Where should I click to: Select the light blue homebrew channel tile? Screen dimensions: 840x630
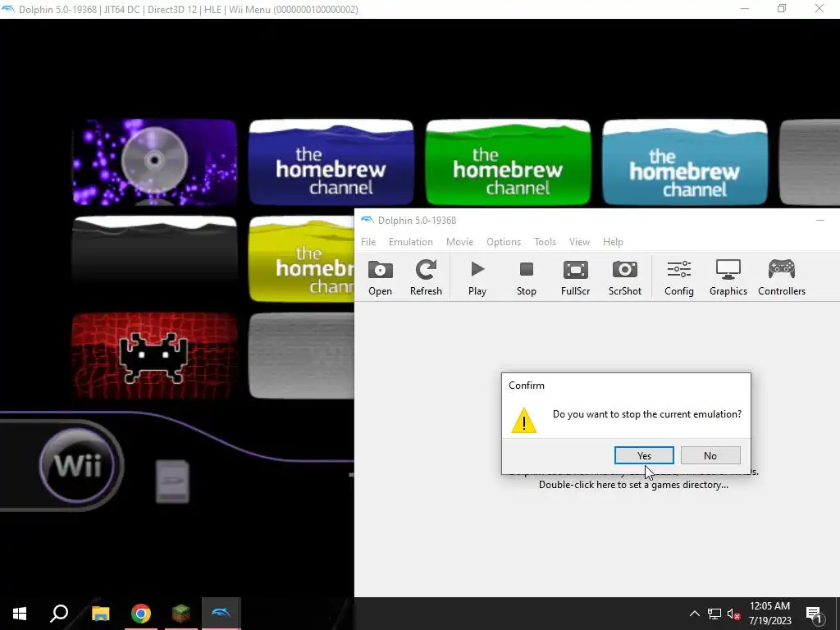(x=685, y=162)
